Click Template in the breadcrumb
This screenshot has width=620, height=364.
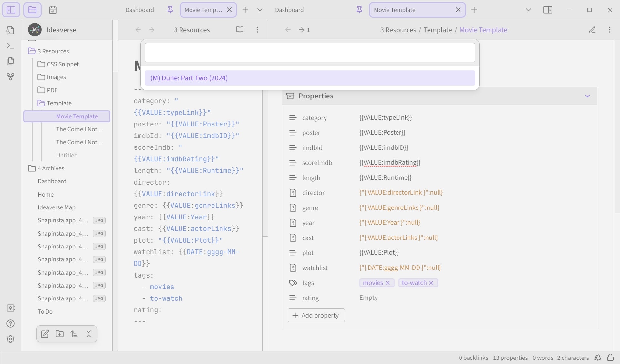pos(438,30)
